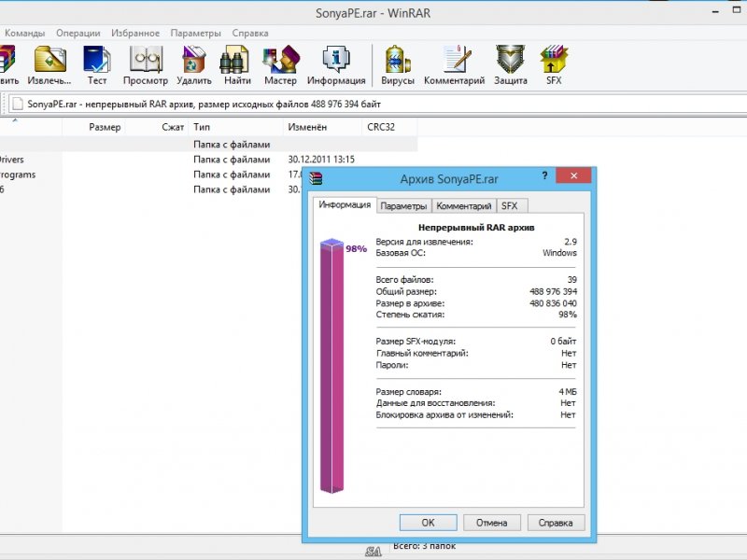The image size is (747, 560).
Task: Open the View (Просмотр) toolbar icon
Action: 146,65
